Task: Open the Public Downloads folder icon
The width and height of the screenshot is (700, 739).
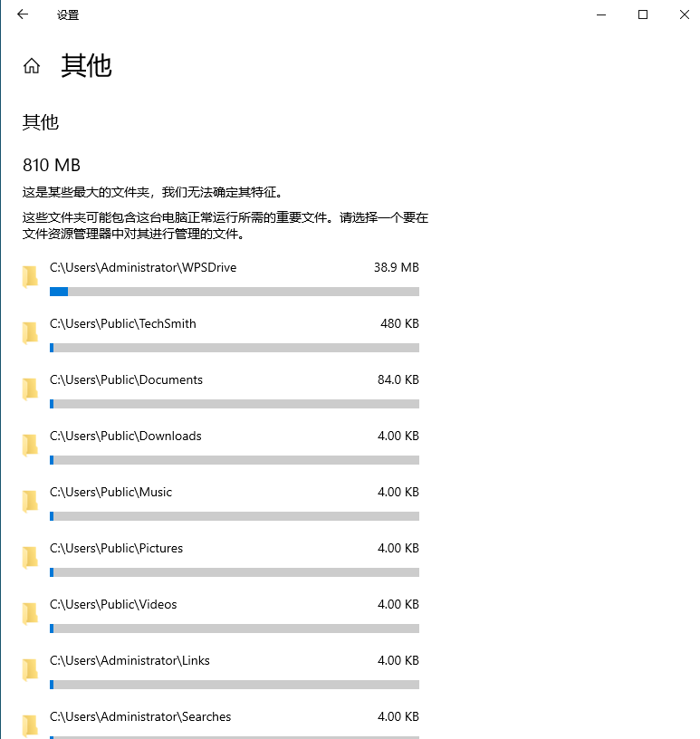Action: point(30,445)
